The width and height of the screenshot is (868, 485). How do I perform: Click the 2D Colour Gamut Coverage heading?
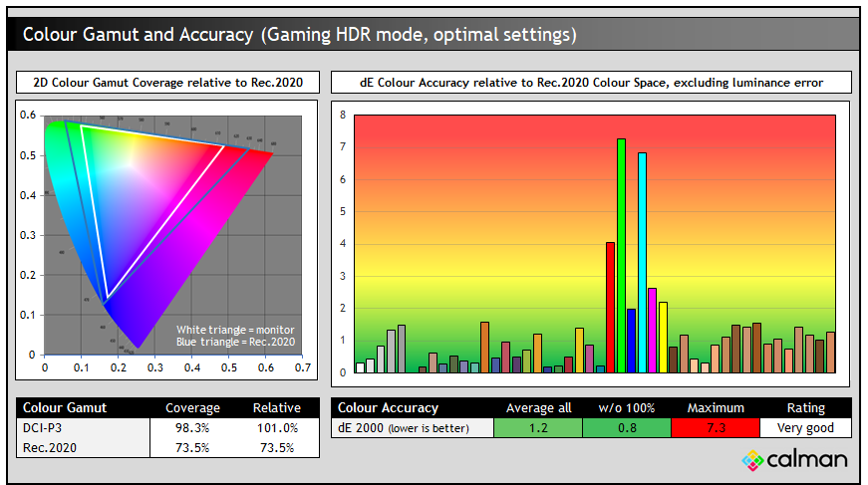pos(167,82)
